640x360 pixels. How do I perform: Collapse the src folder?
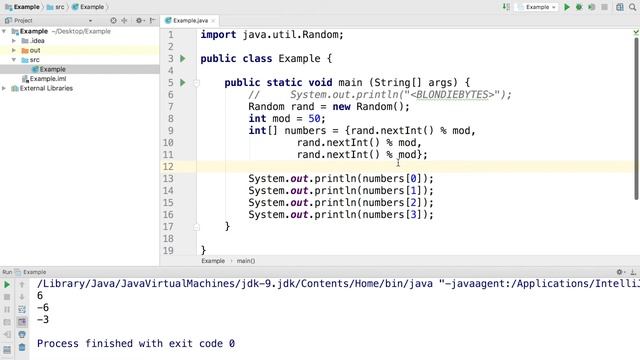tap(14, 60)
